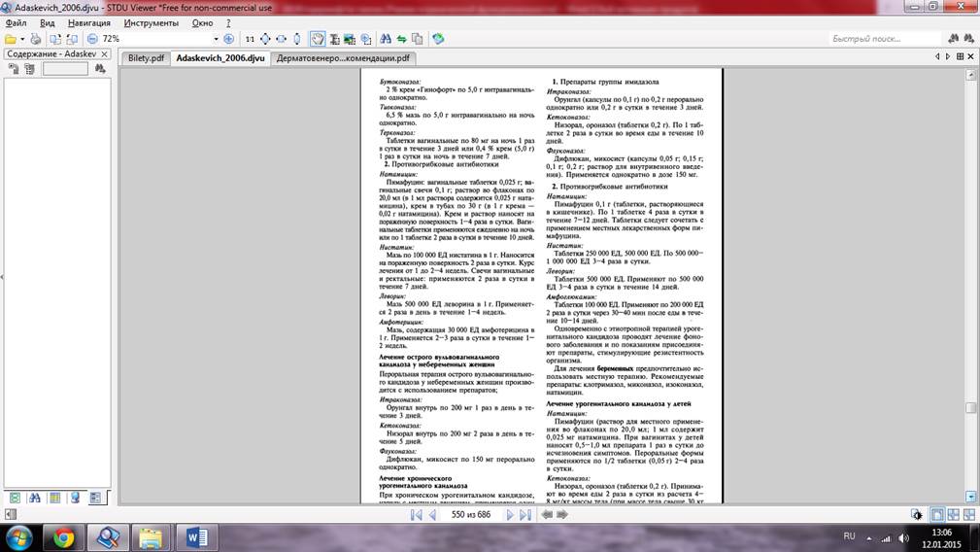The height and width of the screenshot is (552, 980).
Task: Open Word from the taskbar
Action: point(196,537)
